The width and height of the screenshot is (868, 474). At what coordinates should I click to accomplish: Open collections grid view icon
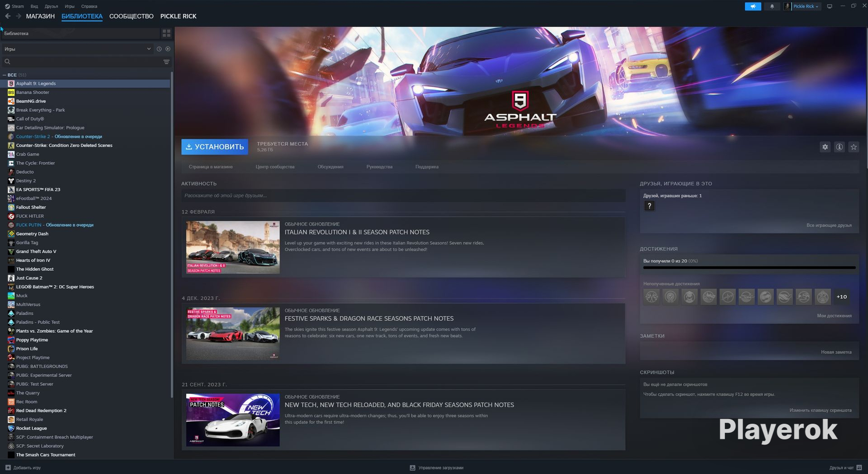[166, 33]
